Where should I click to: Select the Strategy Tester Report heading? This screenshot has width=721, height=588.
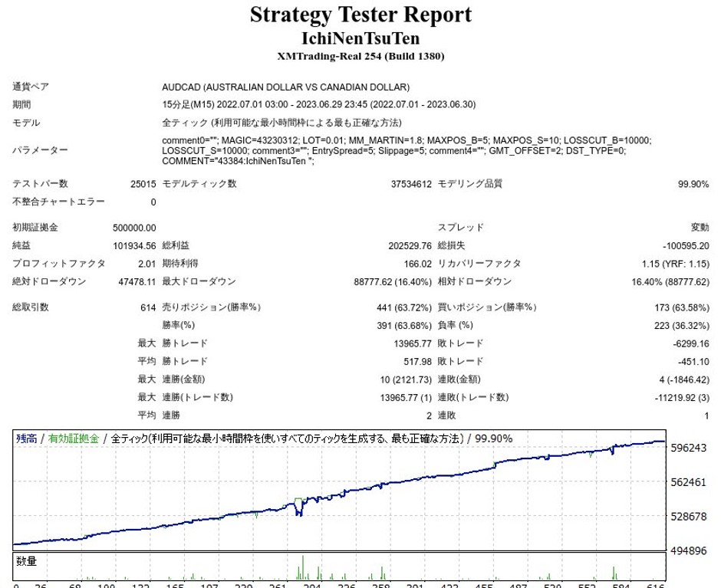tap(360, 15)
